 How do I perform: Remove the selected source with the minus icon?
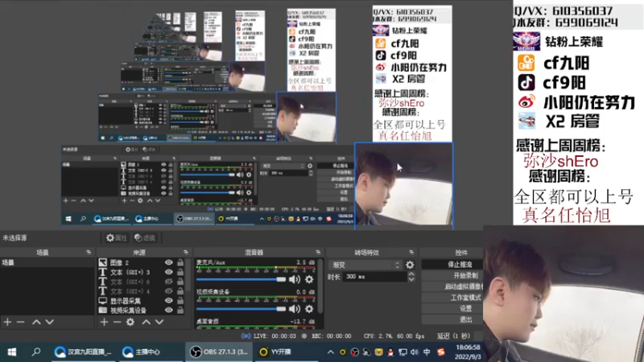[x=117, y=323]
